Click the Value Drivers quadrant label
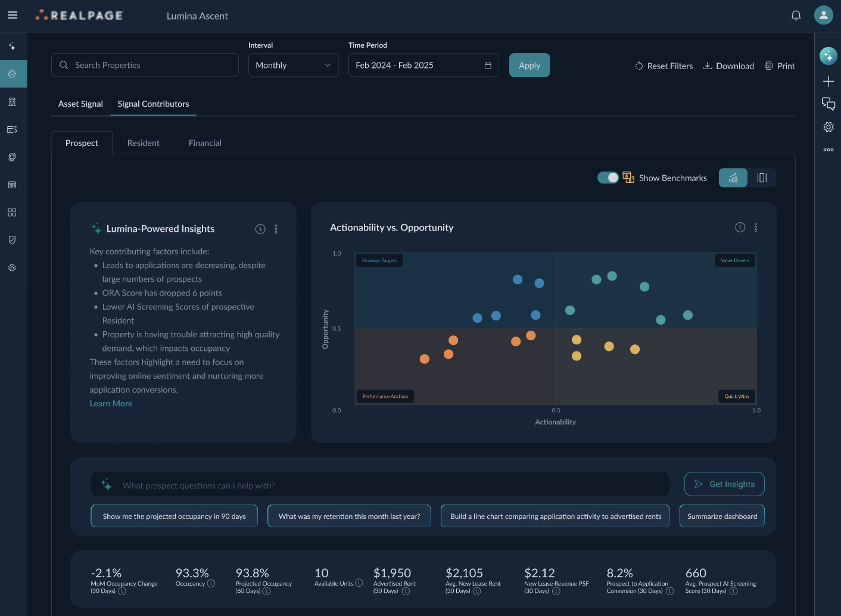This screenshot has height=616, width=841. click(735, 260)
